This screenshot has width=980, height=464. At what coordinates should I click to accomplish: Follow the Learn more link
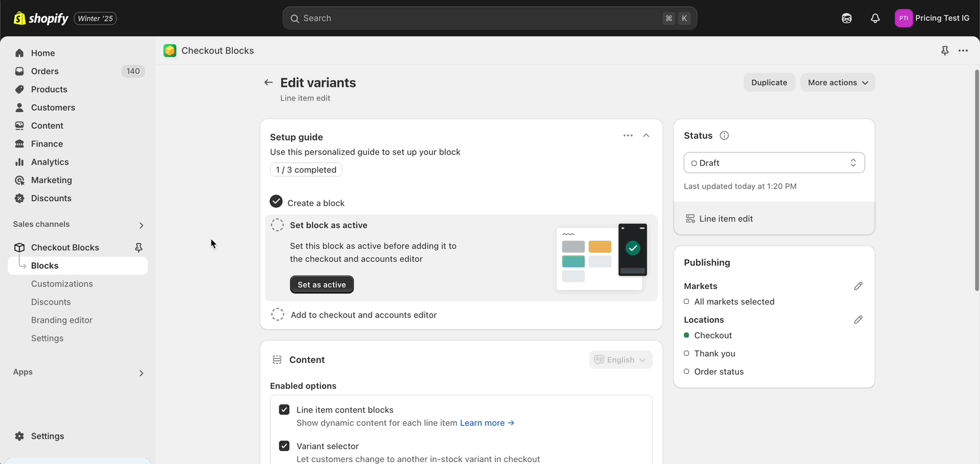(x=487, y=423)
